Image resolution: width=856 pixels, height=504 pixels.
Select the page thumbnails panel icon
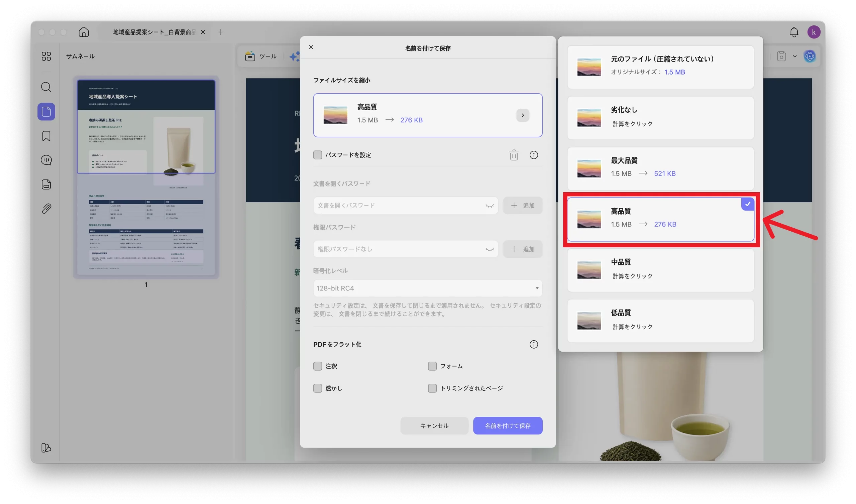point(46,111)
